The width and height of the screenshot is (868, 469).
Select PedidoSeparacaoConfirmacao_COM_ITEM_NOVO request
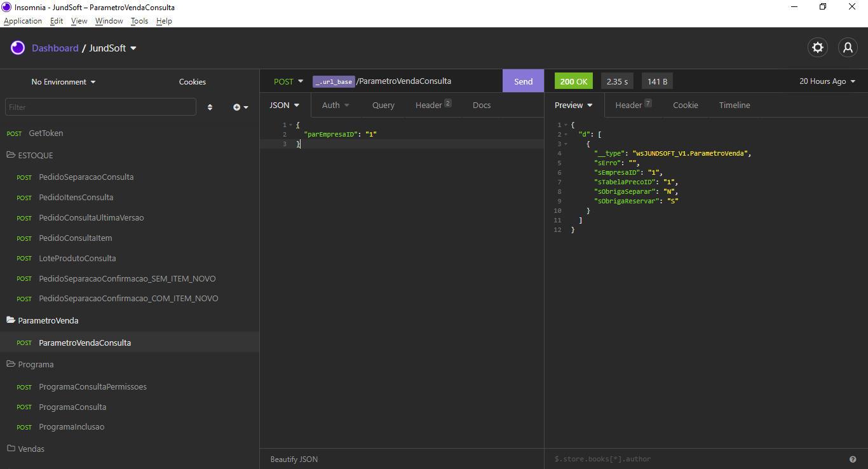(x=130, y=299)
